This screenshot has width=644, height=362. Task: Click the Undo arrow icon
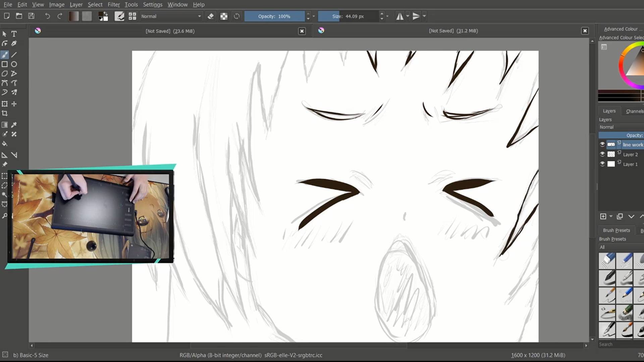click(47, 16)
